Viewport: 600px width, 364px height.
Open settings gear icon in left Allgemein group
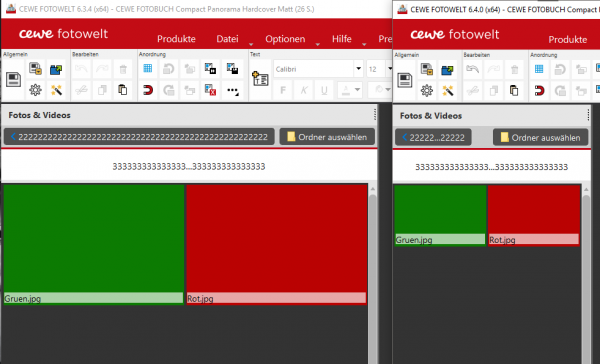tap(35, 90)
